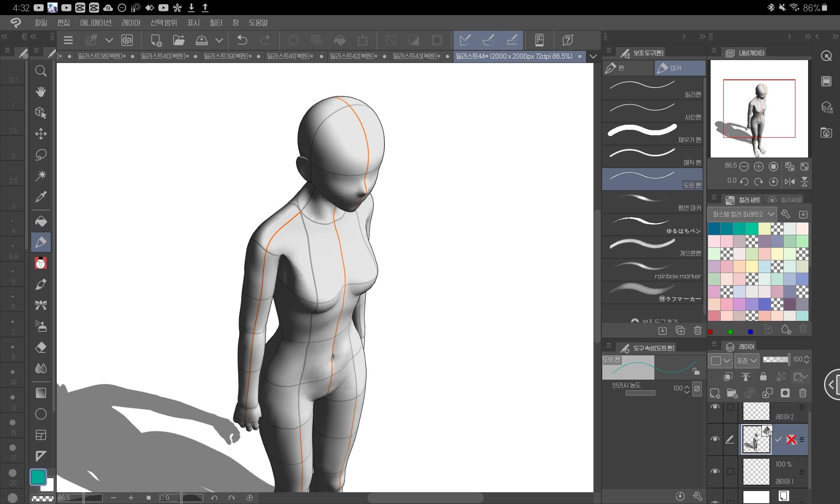Open the 파일 menu
This screenshot has width=840, height=504.
point(41,23)
